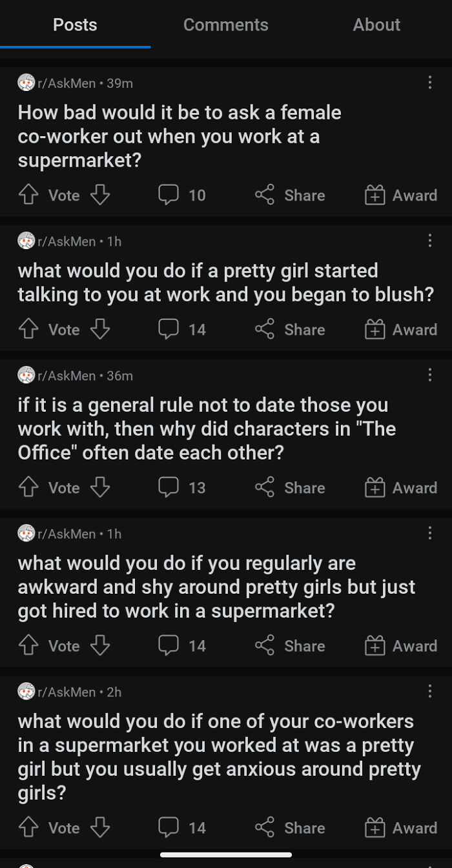Tap the home gesture bar at bottom
The image size is (452, 868).
[226, 855]
